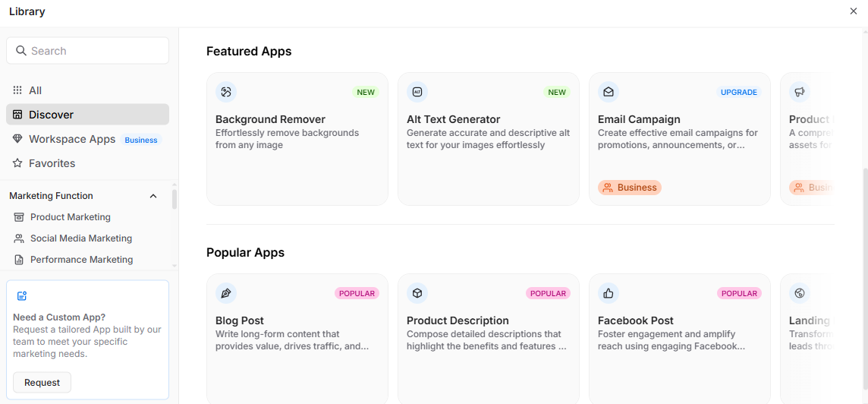Click the Alt Text Generator icon

417,93
